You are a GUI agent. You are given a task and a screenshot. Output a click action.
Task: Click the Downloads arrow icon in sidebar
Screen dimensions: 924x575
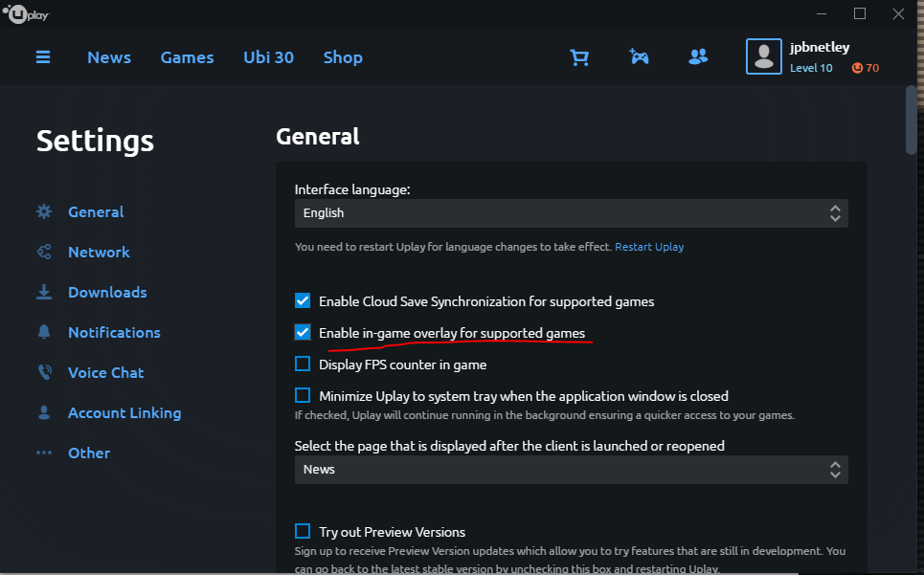(44, 292)
